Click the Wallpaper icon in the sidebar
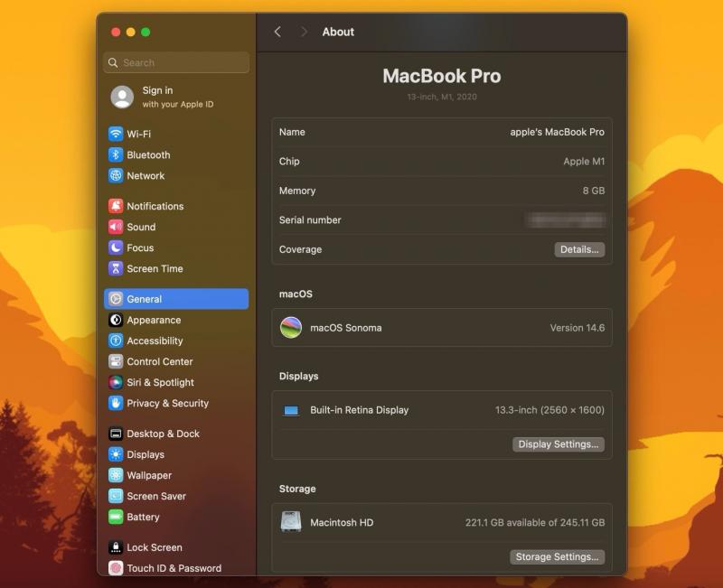The image size is (723, 588). (116, 475)
